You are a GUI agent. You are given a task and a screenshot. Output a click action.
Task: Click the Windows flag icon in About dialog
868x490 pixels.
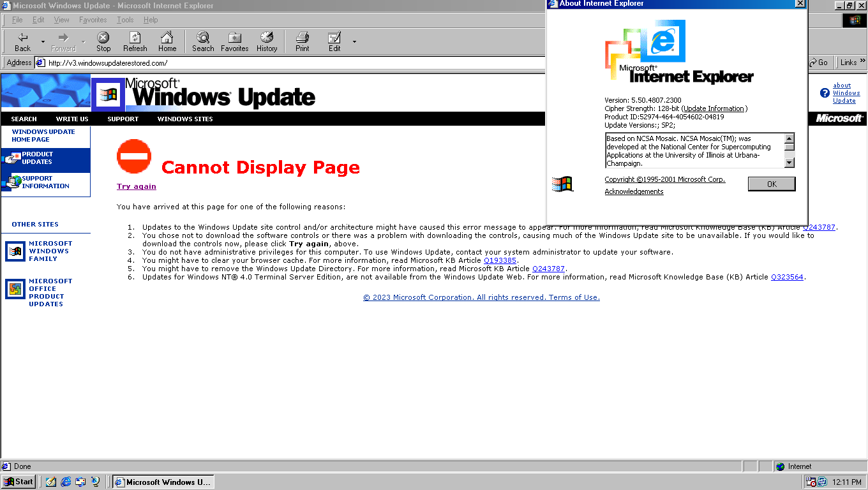pyautogui.click(x=562, y=184)
